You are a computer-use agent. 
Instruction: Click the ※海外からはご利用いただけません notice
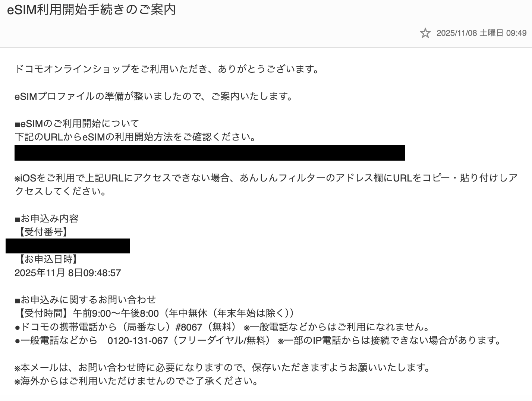[136, 381]
